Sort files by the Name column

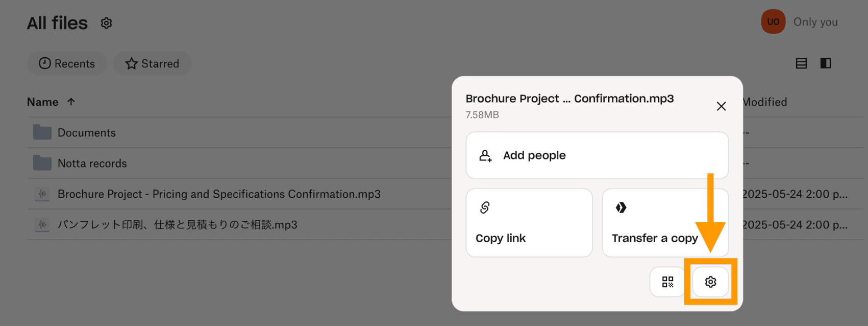pos(51,102)
